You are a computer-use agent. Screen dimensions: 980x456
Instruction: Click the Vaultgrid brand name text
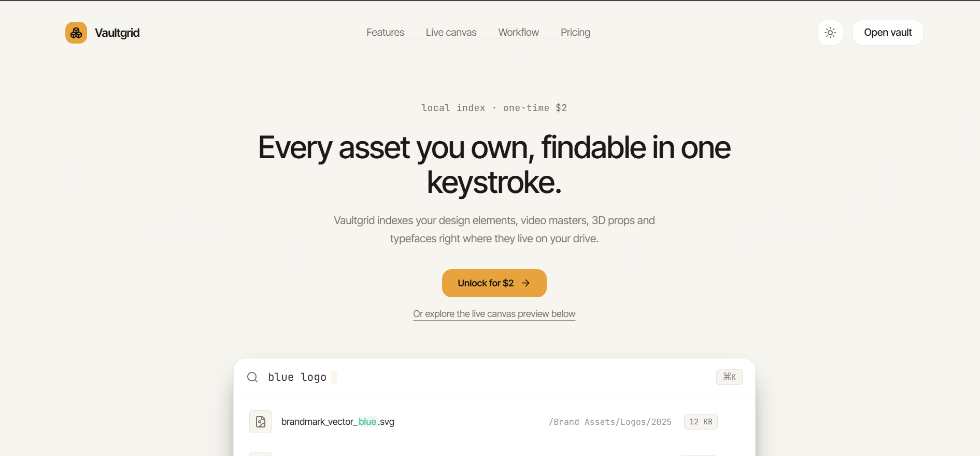(117, 33)
